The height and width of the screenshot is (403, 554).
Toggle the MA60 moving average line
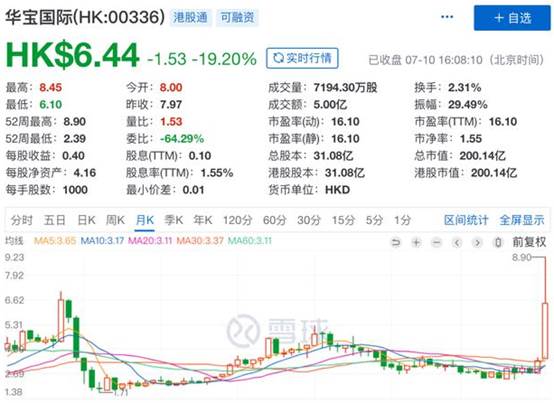coord(250,241)
